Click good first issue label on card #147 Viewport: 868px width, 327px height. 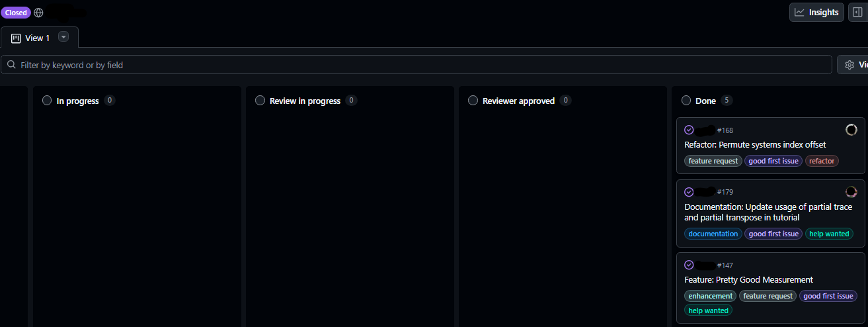coord(828,296)
